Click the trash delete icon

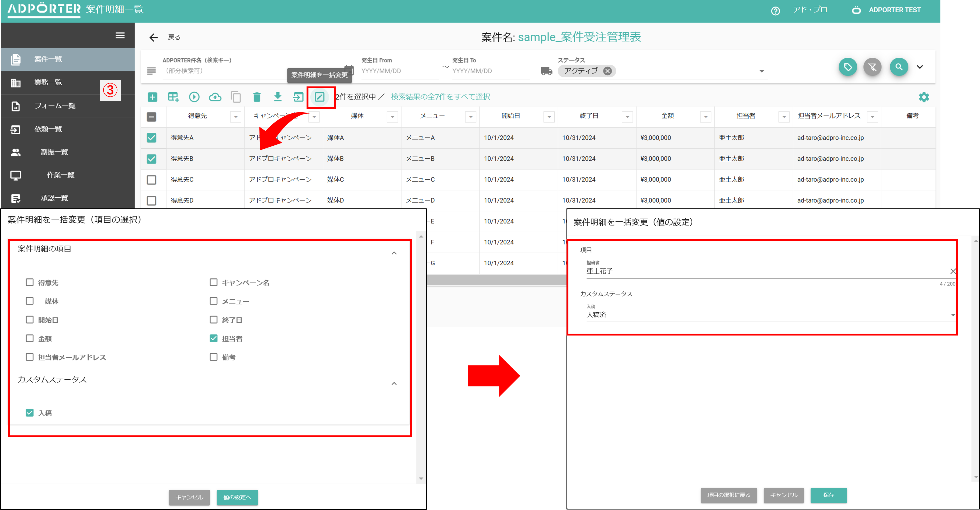[257, 97]
